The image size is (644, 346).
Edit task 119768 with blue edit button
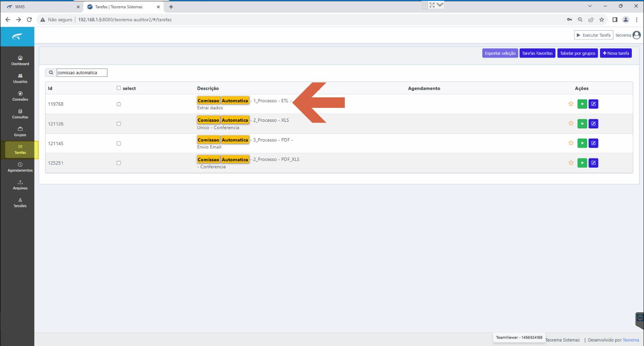point(594,104)
